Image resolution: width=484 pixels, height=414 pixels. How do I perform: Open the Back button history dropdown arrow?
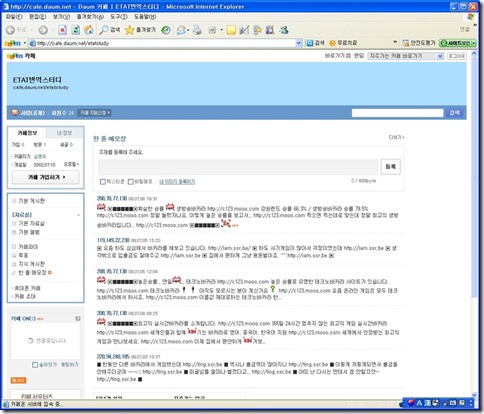pyautogui.click(x=32, y=30)
